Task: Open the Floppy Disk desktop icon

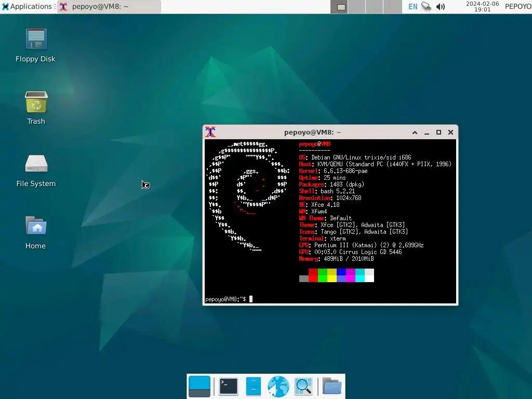Action: 36,45
